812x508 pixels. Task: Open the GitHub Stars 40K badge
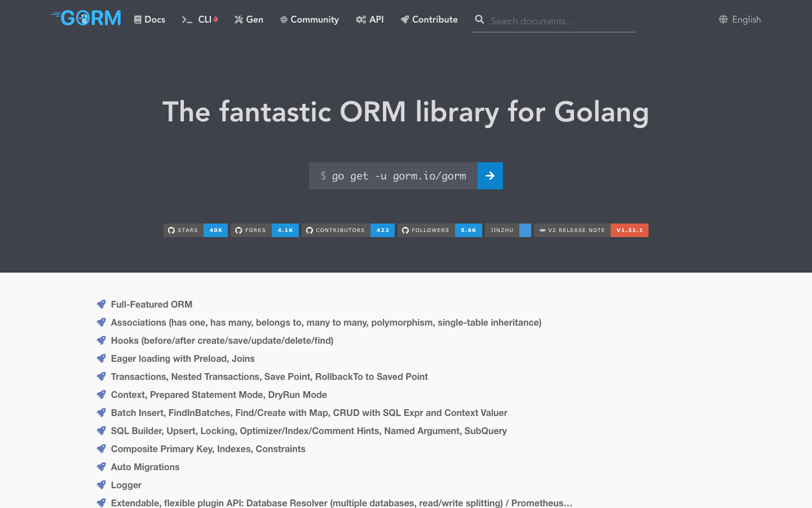(x=196, y=230)
